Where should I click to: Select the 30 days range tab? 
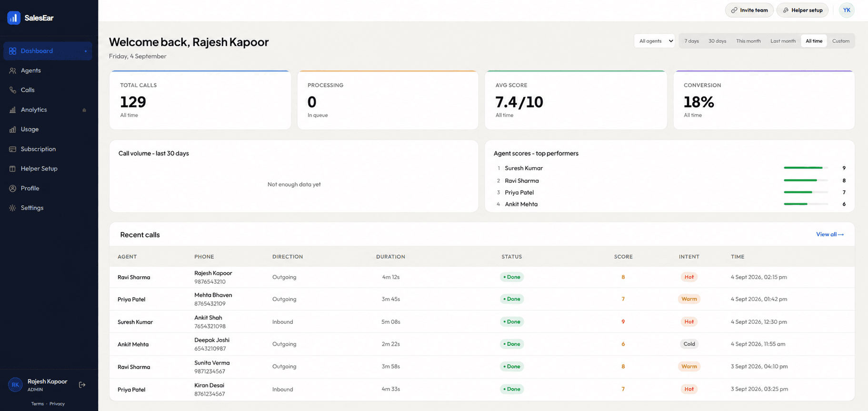tap(717, 41)
